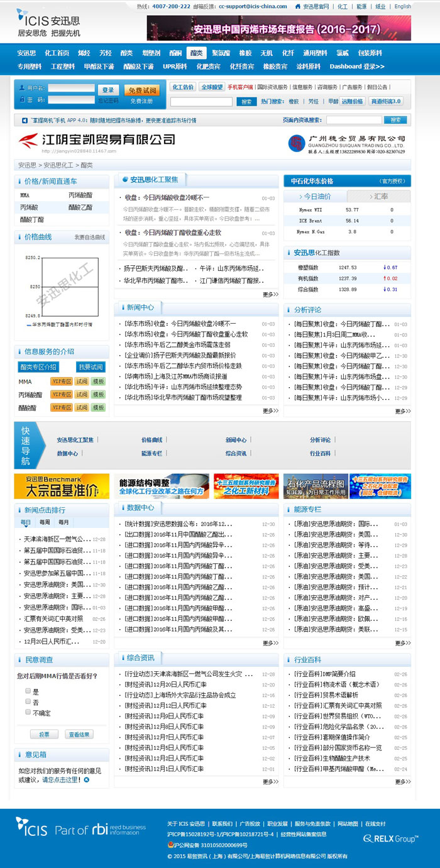Click the 广州穗全贸易 round company logo
This screenshot has width=440, height=868.
[x=295, y=143]
